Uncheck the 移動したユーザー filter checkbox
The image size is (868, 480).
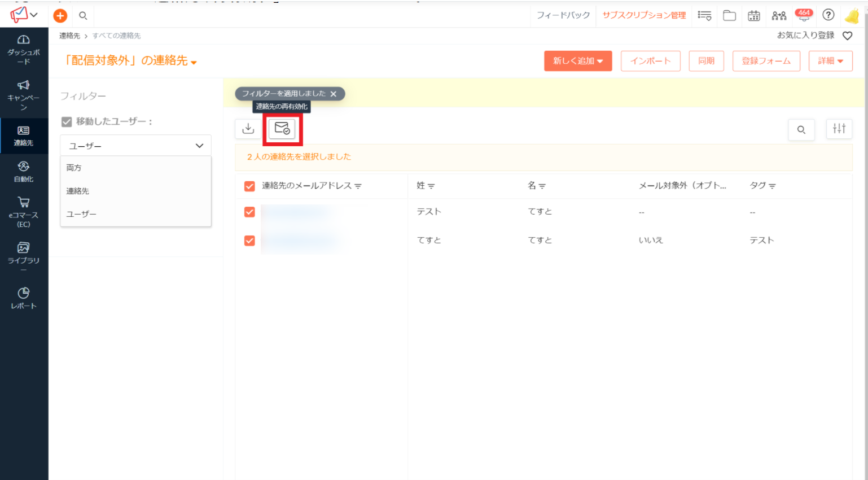coord(67,121)
